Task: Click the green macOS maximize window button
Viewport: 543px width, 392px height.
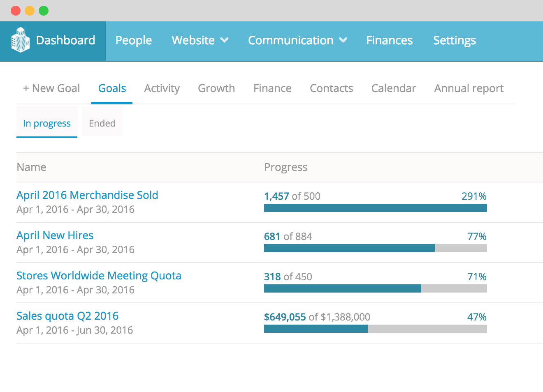Action: tap(44, 11)
